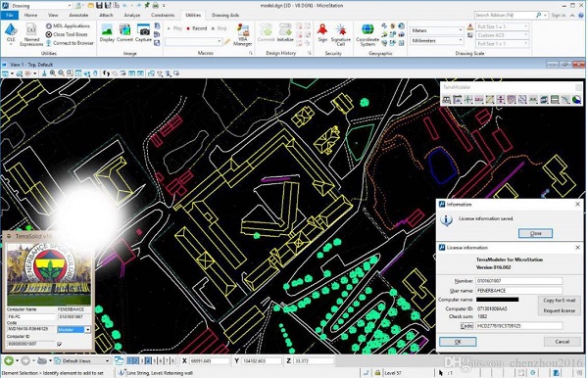The height and width of the screenshot is (378, 588).
Task: Switch to the Annotate ribbon tab
Action: click(78, 15)
